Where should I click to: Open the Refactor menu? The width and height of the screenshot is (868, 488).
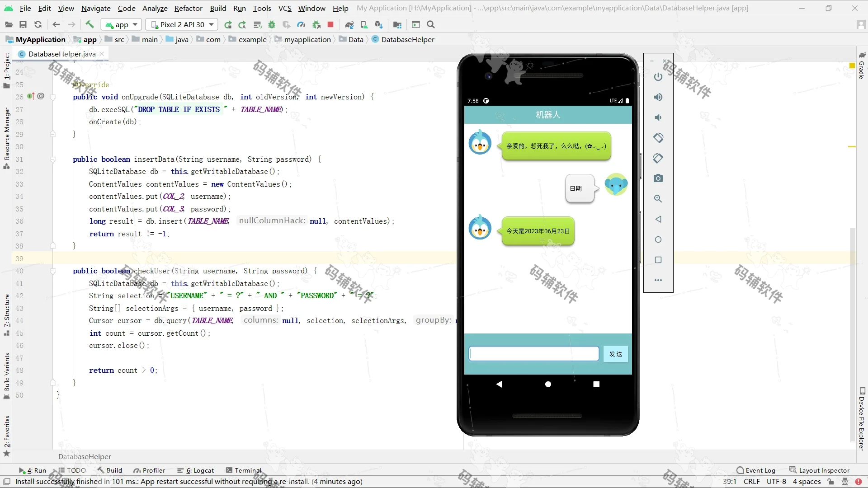tap(188, 8)
